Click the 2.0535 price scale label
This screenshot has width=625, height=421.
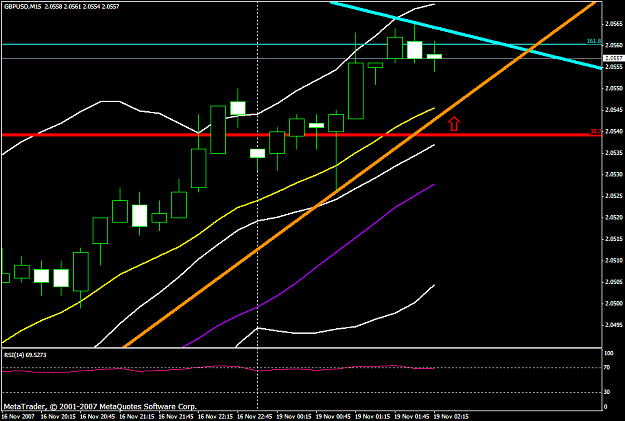(614, 153)
